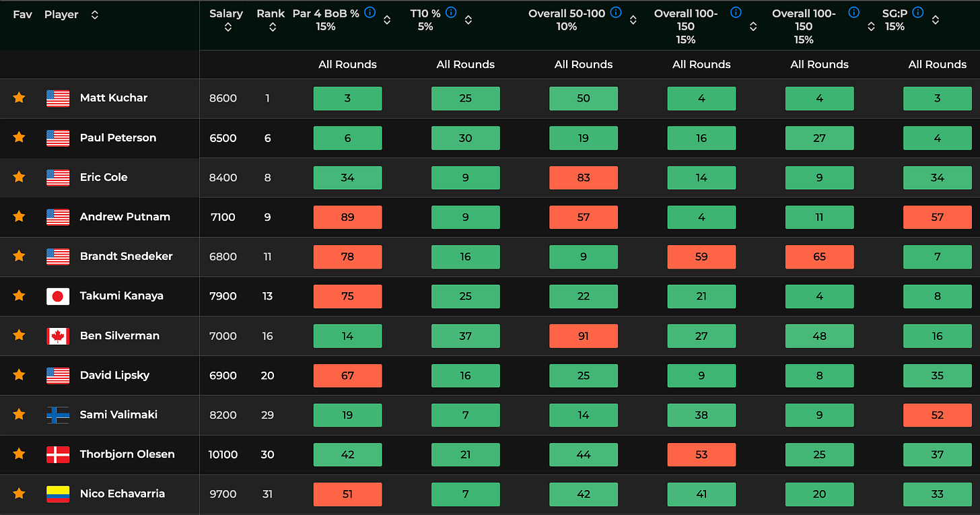The image size is (980, 515).
Task: Click the flag beside Brandt Snedeker
Action: [x=58, y=256]
